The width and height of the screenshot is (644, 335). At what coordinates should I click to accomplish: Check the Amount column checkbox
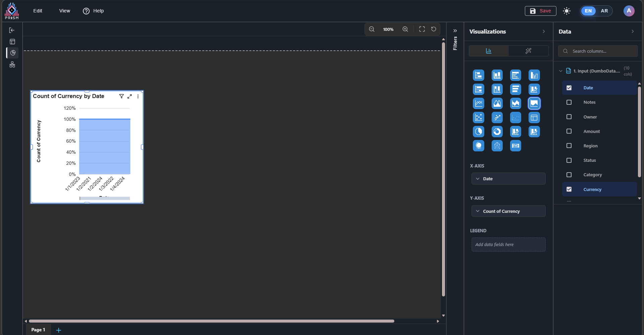569,131
